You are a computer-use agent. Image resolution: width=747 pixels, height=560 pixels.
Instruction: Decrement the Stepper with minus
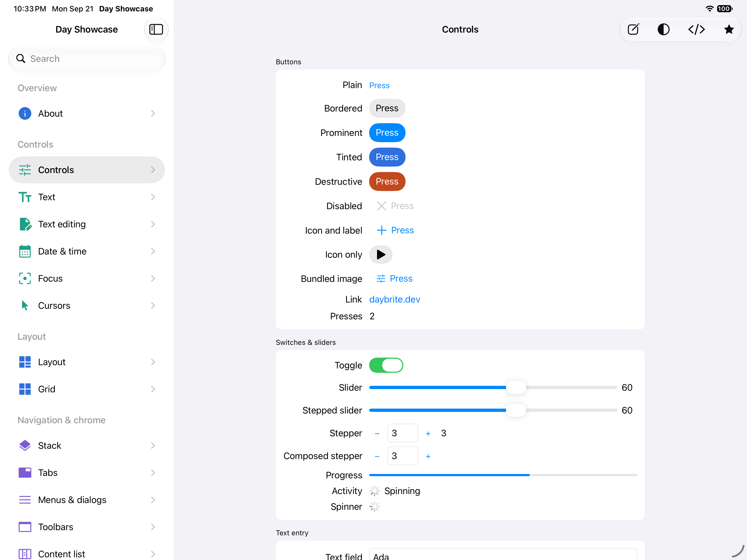pos(377,433)
